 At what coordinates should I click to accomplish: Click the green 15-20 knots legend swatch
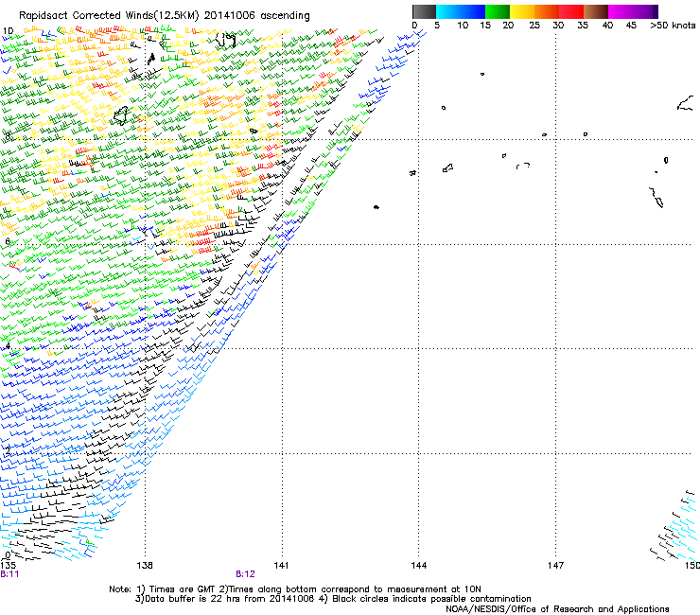click(x=498, y=11)
